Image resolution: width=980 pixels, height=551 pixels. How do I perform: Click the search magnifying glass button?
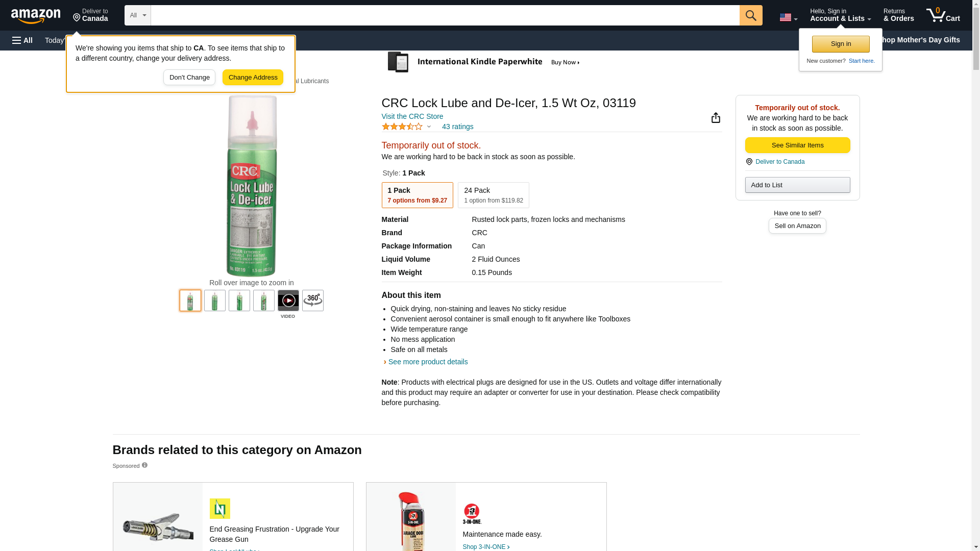click(750, 15)
